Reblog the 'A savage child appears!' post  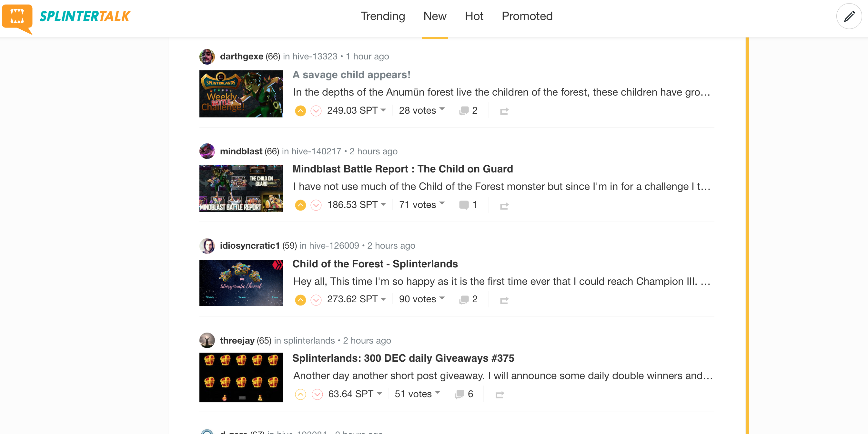click(504, 111)
